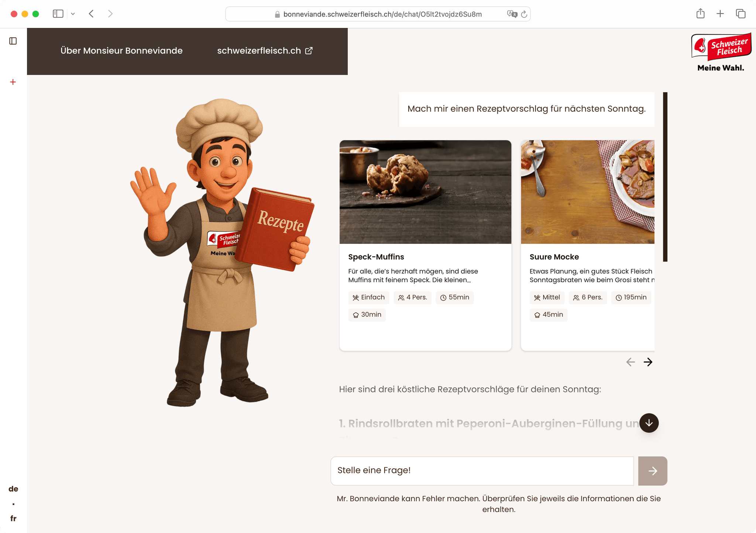Viewport: 756px width, 533px height.
Task: Start a new chat with the red plus icon
Action: (x=13, y=82)
